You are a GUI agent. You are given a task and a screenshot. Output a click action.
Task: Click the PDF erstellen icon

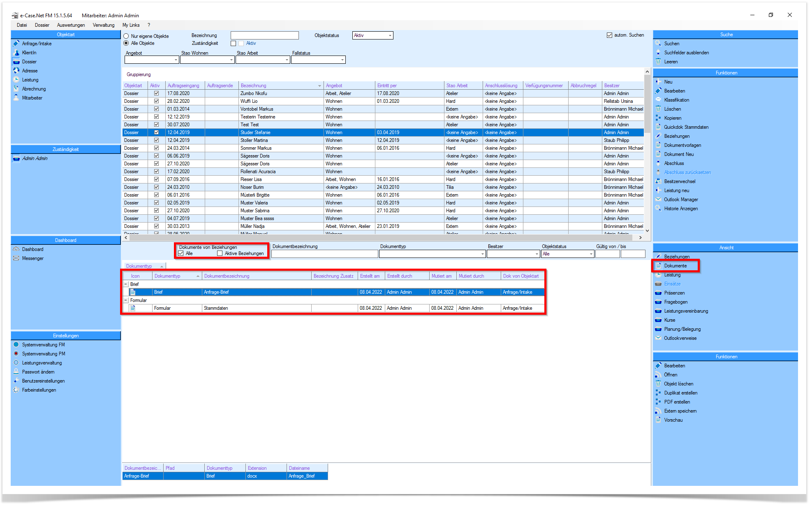point(658,402)
